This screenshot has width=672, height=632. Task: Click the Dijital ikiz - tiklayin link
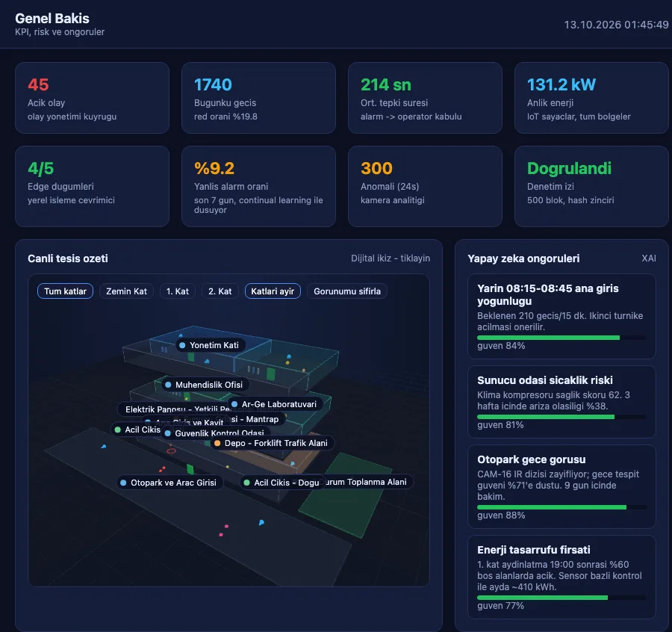coord(391,258)
